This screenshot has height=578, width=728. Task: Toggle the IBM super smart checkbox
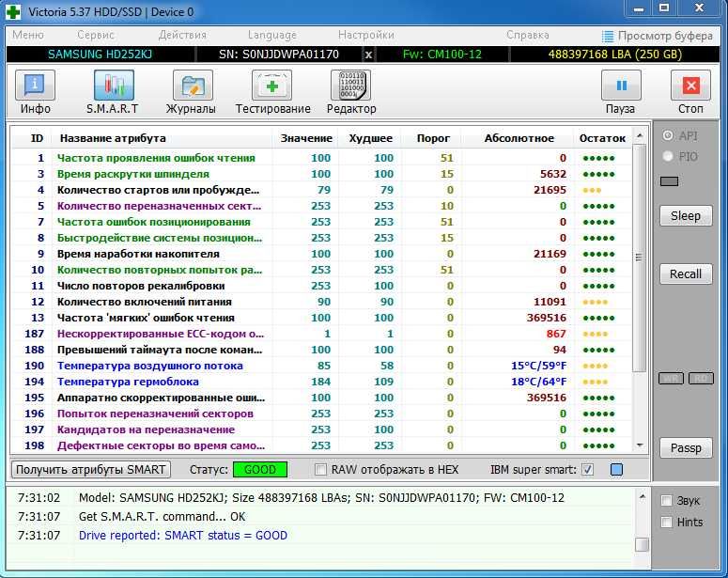click(x=587, y=470)
